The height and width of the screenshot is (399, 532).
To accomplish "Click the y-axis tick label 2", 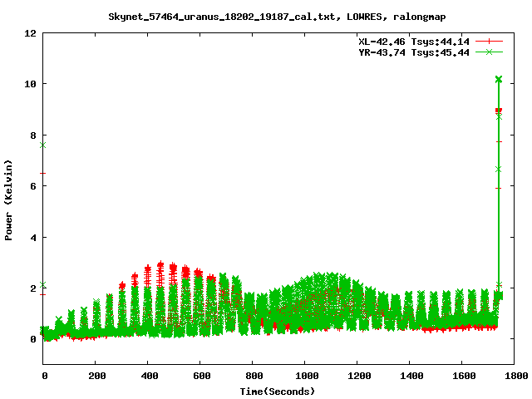I will pyautogui.click(x=33, y=288).
